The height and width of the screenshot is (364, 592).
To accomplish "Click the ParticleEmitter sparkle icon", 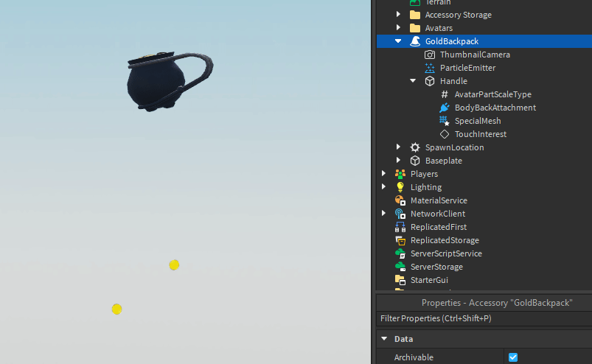I will coord(430,68).
